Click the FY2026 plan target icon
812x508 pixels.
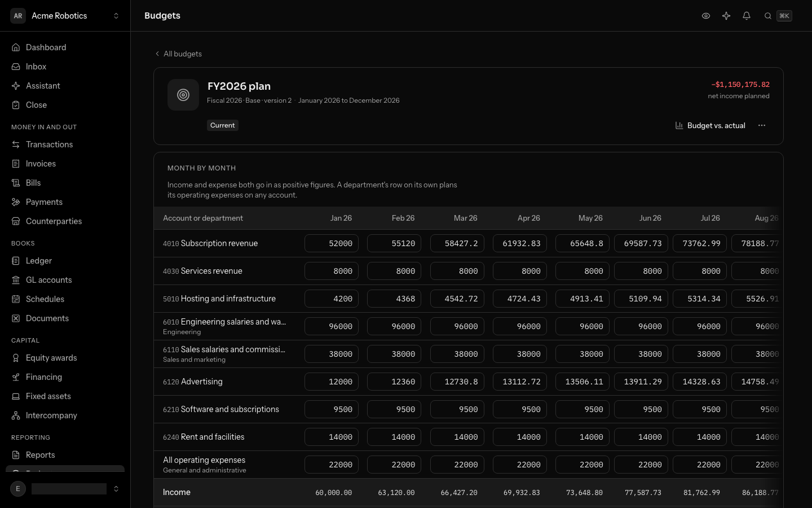pos(183,95)
